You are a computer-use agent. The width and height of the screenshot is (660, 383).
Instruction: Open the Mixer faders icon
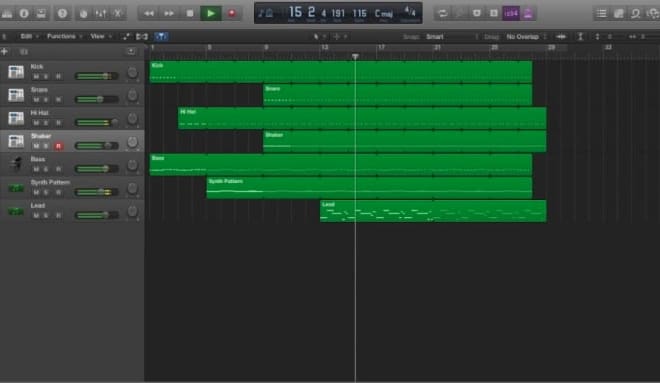101,13
